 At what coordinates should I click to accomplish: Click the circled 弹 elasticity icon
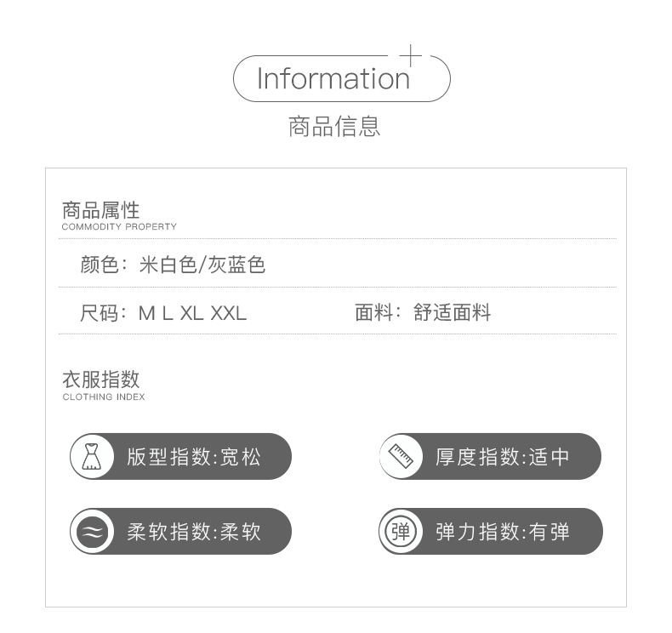tap(401, 532)
